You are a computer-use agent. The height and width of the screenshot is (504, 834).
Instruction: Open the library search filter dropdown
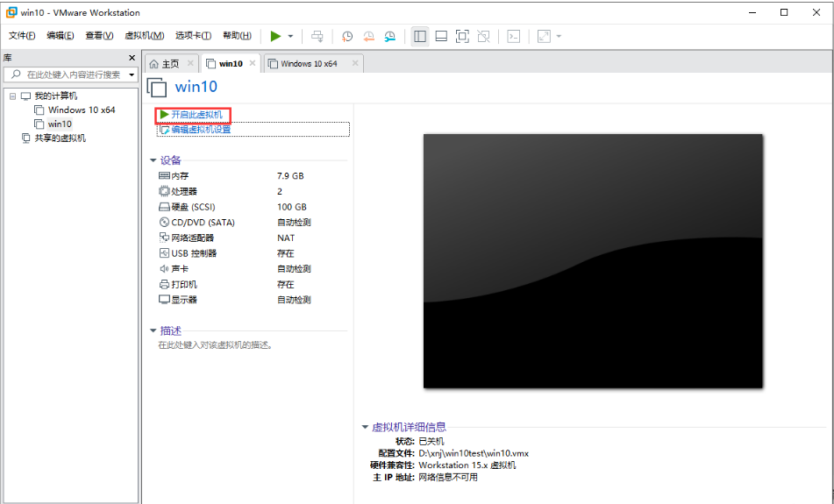pyautogui.click(x=132, y=75)
